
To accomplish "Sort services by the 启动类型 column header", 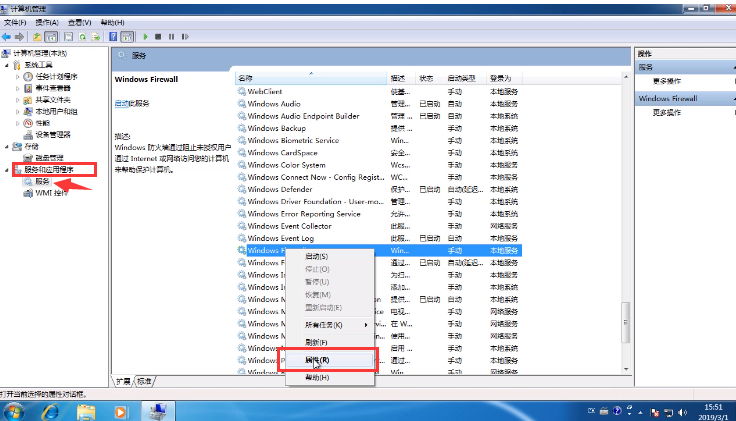I will click(x=465, y=78).
